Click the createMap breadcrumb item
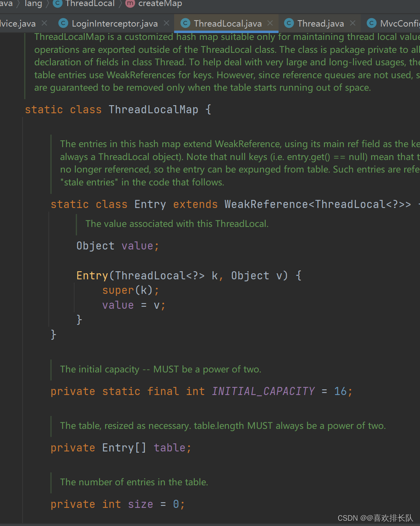 (160, 4)
